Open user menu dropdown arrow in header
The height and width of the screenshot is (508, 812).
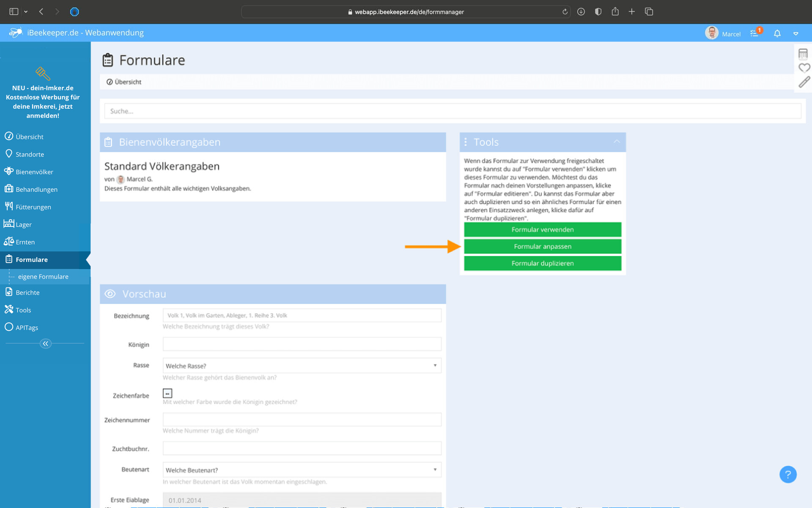coord(796,33)
